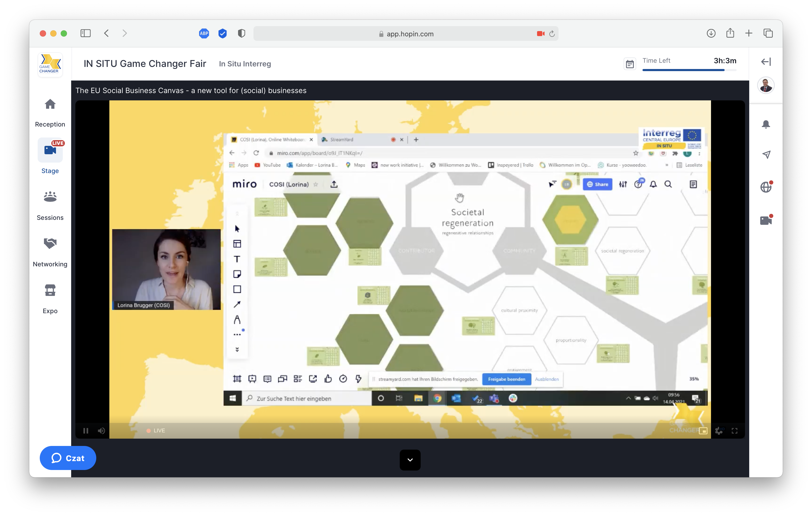
Task: Show the Safari tab overview
Action: click(x=768, y=33)
